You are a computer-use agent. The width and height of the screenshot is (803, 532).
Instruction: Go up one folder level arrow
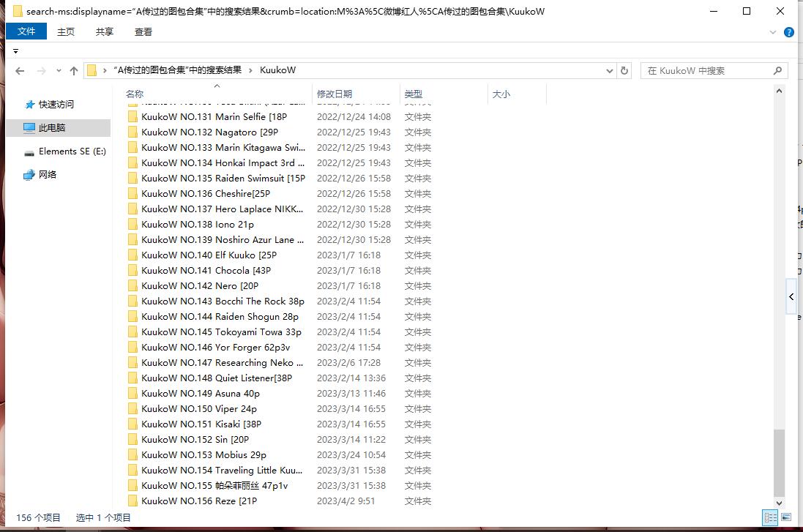tap(74, 71)
